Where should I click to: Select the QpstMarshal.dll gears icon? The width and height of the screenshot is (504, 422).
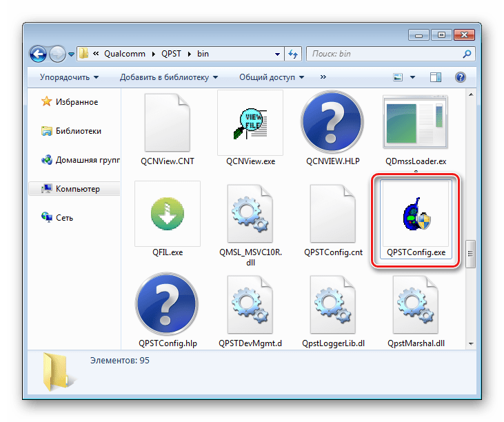coord(416,304)
